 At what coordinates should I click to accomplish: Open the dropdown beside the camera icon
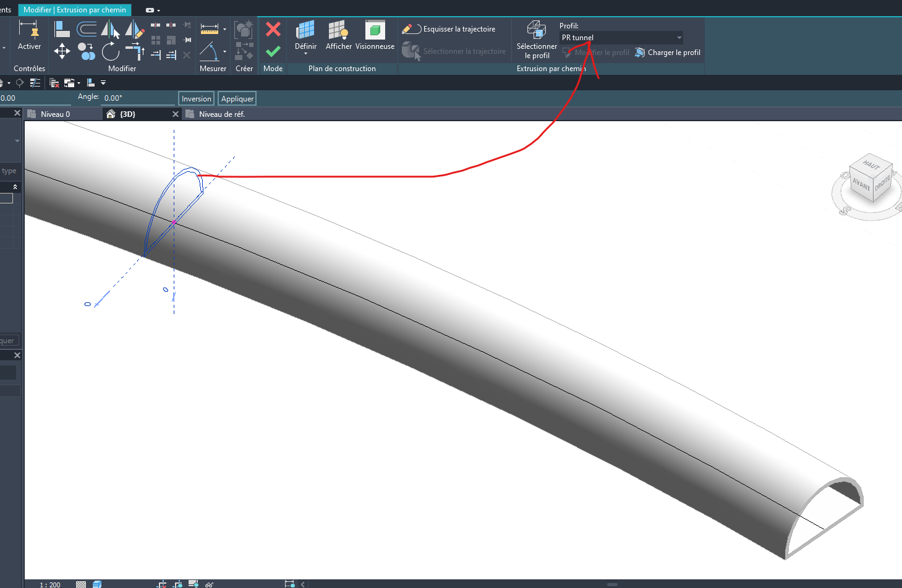tap(159, 10)
